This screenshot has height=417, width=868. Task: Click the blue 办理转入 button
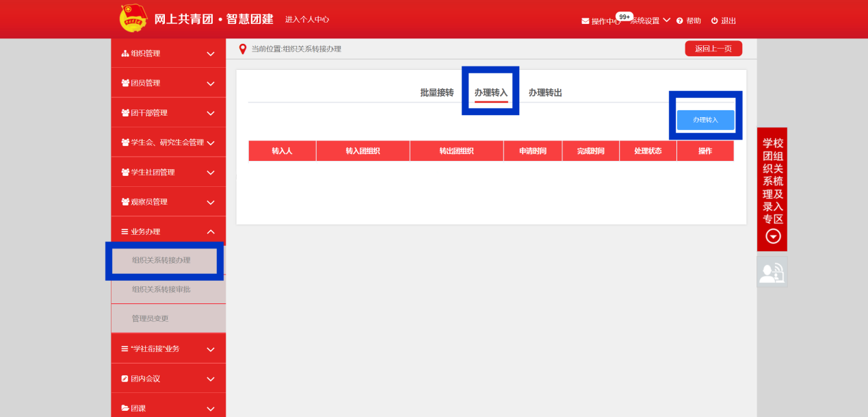pos(705,120)
